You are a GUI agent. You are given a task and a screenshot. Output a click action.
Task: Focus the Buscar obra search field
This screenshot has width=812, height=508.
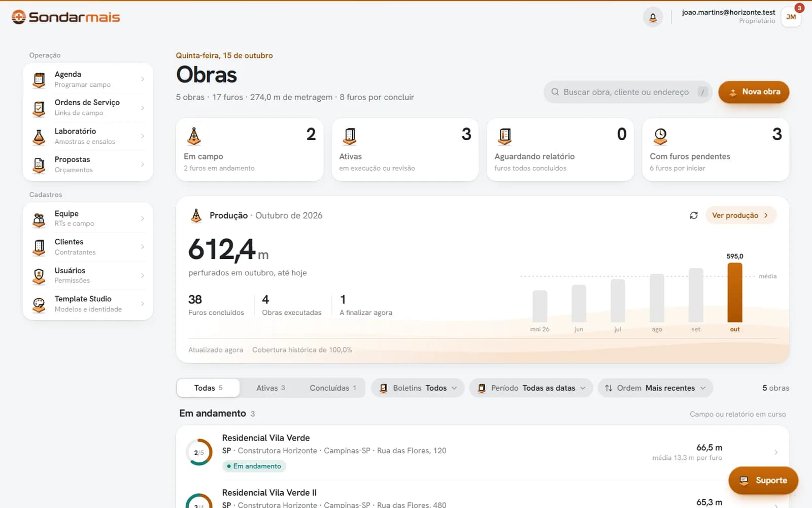(x=628, y=92)
